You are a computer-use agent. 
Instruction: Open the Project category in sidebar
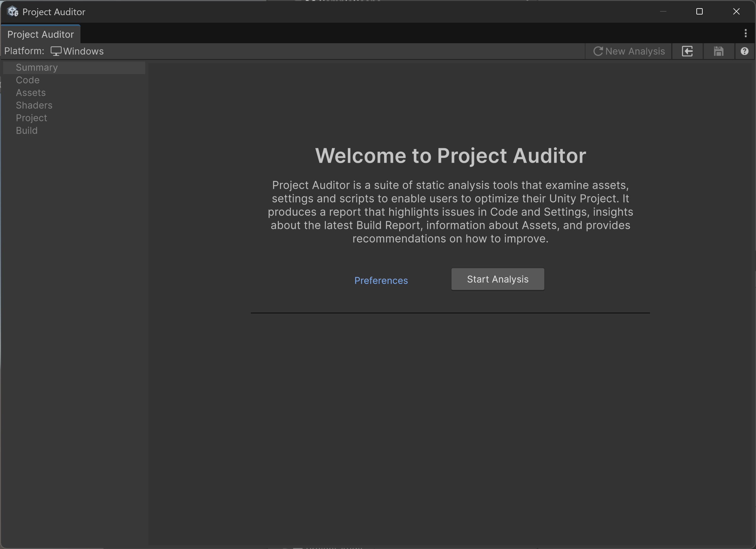(31, 118)
